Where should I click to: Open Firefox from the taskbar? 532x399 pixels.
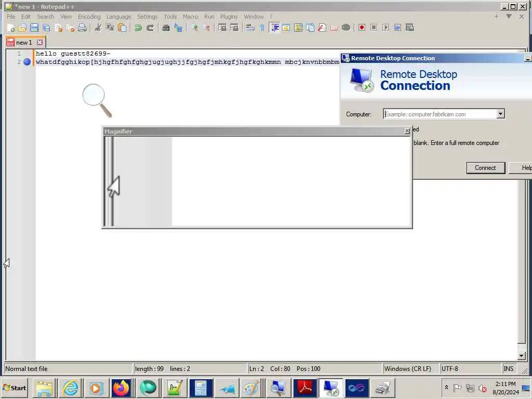tap(121, 388)
